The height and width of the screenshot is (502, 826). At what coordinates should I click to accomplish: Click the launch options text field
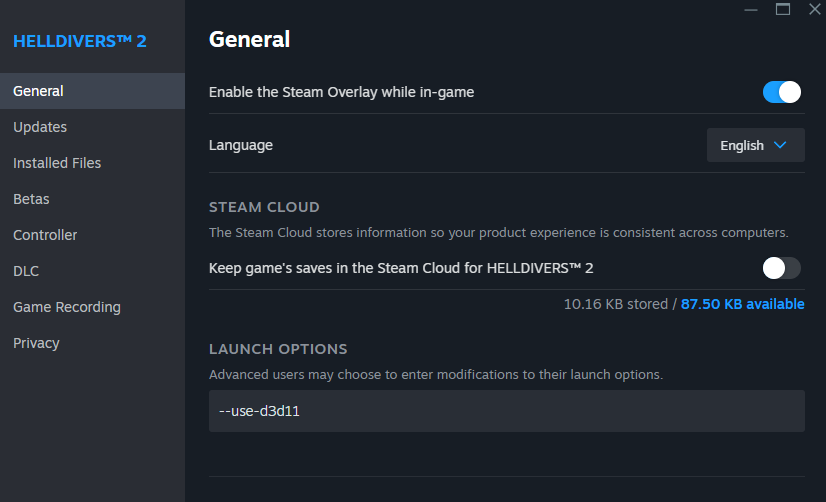tap(506, 411)
